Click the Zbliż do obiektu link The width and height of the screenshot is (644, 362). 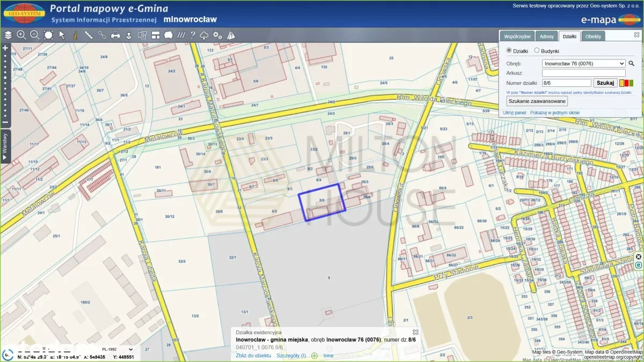pyautogui.click(x=253, y=356)
